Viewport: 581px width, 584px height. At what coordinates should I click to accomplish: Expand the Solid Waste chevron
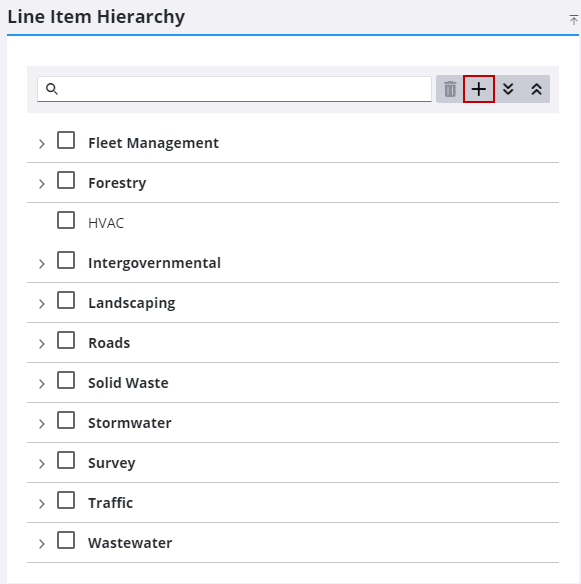point(42,384)
